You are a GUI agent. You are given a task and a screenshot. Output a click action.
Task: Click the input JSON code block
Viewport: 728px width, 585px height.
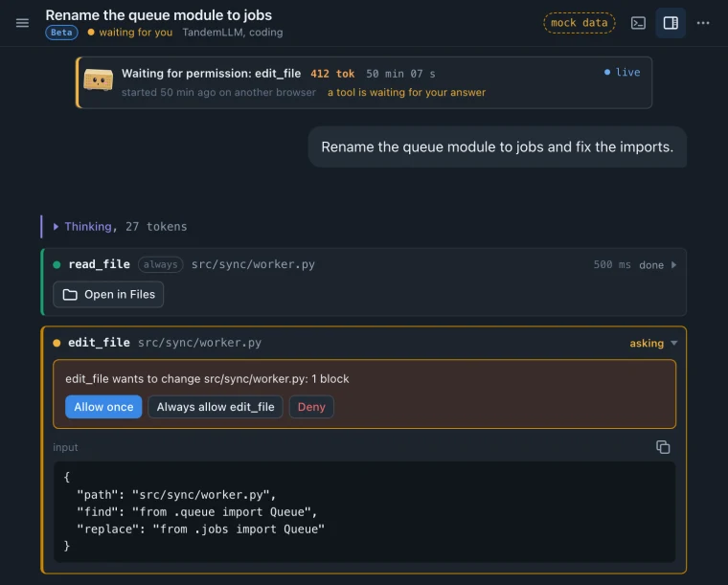click(x=364, y=511)
